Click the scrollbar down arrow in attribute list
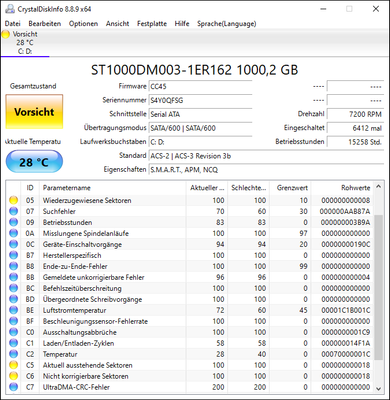Screen dimensions: 390x400 pos(378,388)
